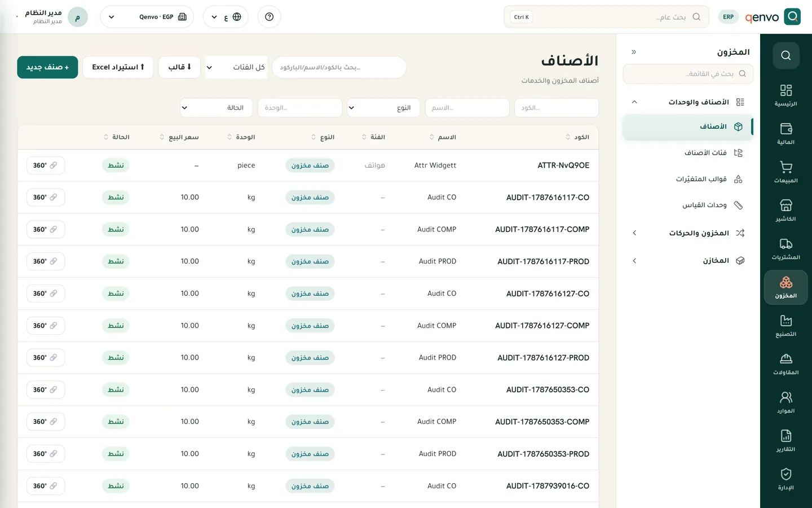Click the صنف مخزون badge for AUDIT-1787616127-CO
The image size is (812, 508).
tap(310, 294)
